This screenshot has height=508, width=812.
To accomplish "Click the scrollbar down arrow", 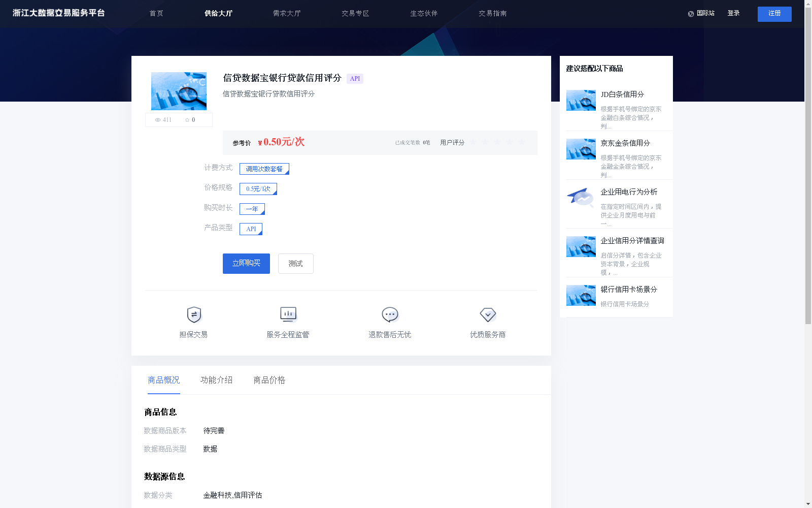I will pos(808,504).
